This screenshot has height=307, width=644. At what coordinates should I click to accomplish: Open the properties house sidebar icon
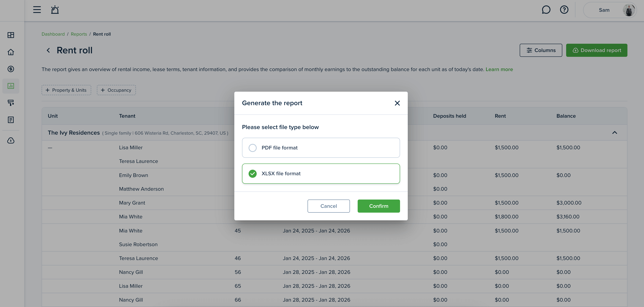point(11,52)
